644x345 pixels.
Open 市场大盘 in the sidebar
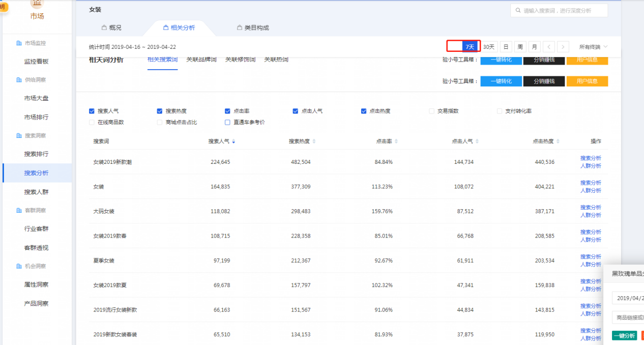click(37, 98)
